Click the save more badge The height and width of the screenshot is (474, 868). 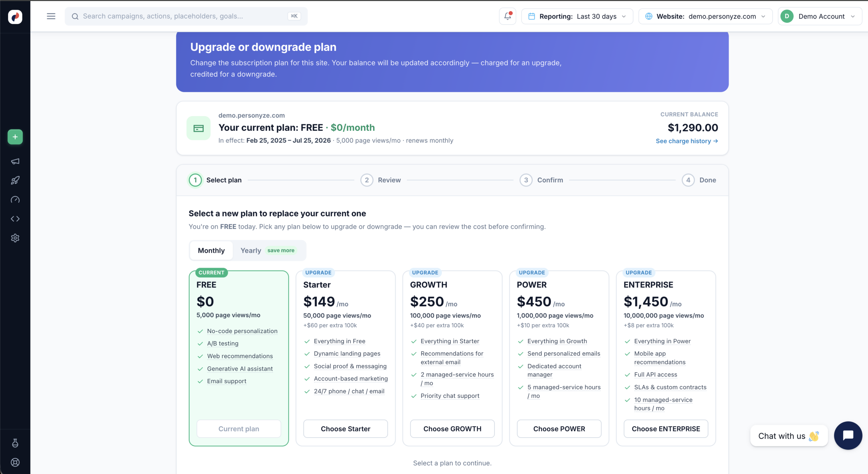point(281,251)
